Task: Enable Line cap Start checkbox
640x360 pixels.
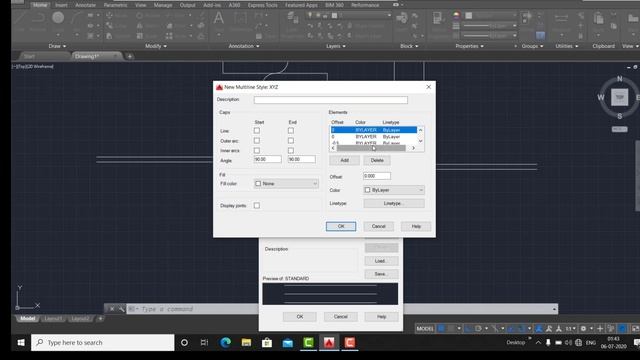Action: click(x=257, y=131)
